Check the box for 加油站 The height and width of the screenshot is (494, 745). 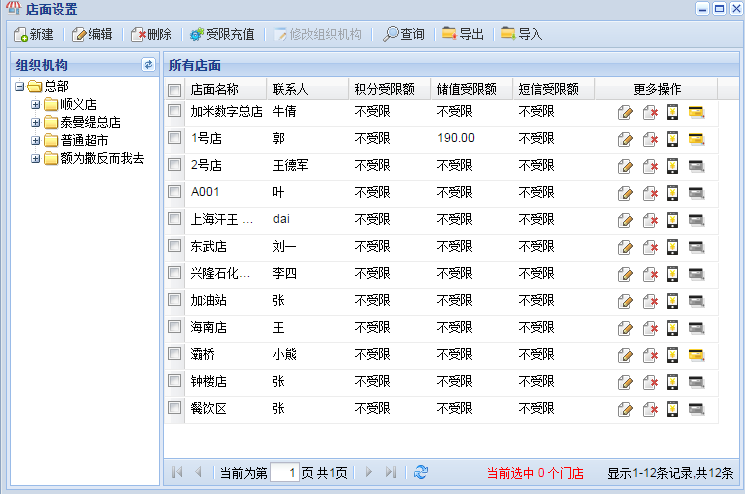pyautogui.click(x=175, y=300)
